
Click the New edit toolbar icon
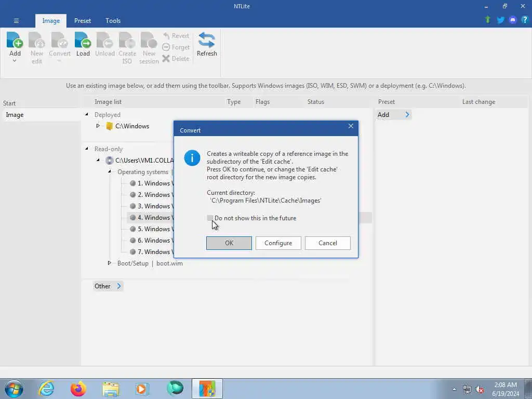37,40
